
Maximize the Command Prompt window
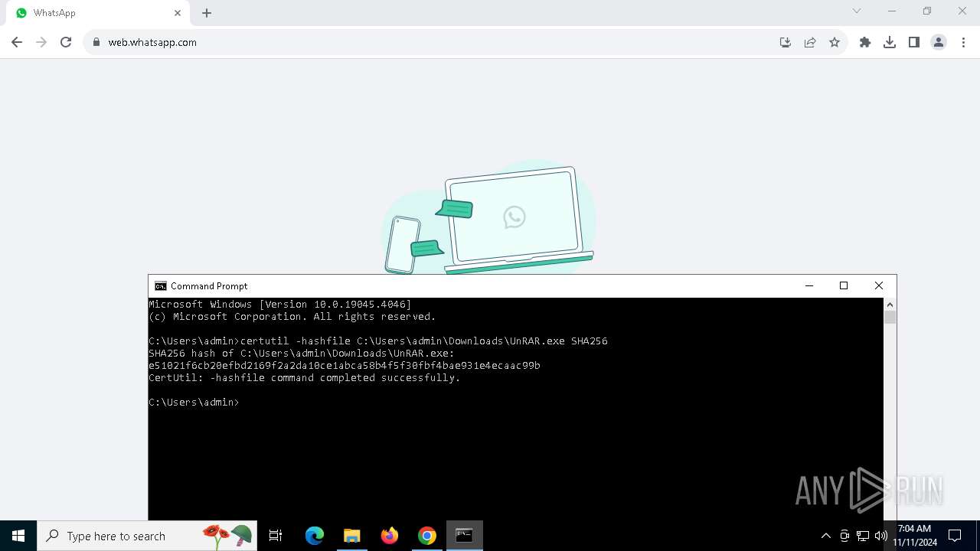(x=844, y=285)
